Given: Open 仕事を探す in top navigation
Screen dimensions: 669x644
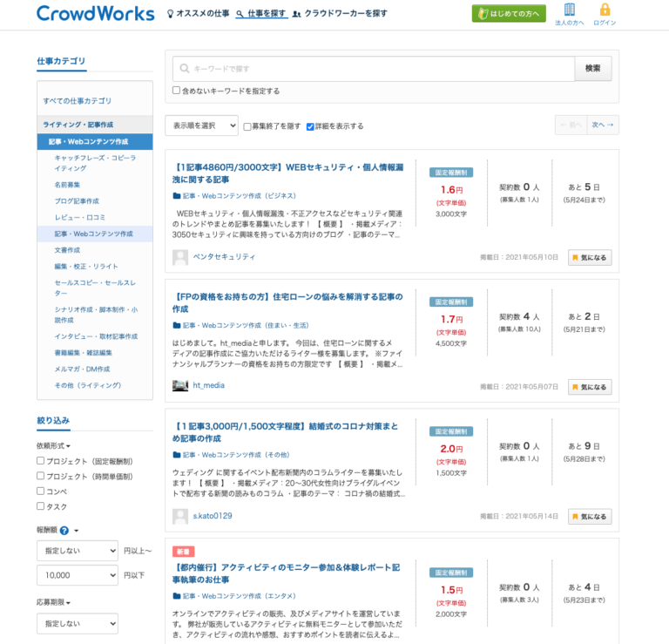Looking at the screenshot, I should point(267,14).
